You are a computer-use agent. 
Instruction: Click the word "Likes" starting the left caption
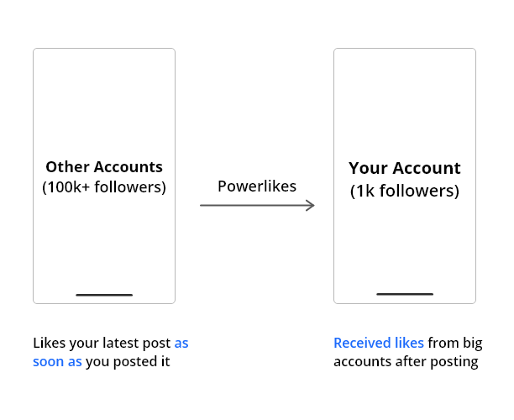(50, 343)
